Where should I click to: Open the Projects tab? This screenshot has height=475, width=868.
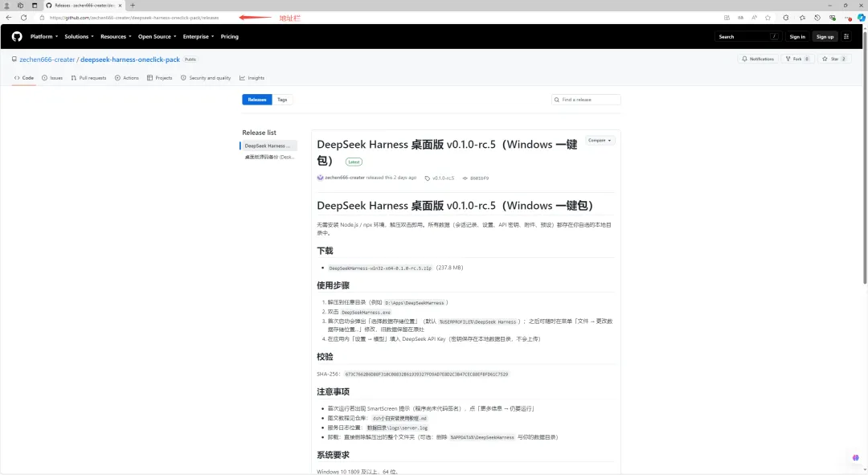pos(159,78)
